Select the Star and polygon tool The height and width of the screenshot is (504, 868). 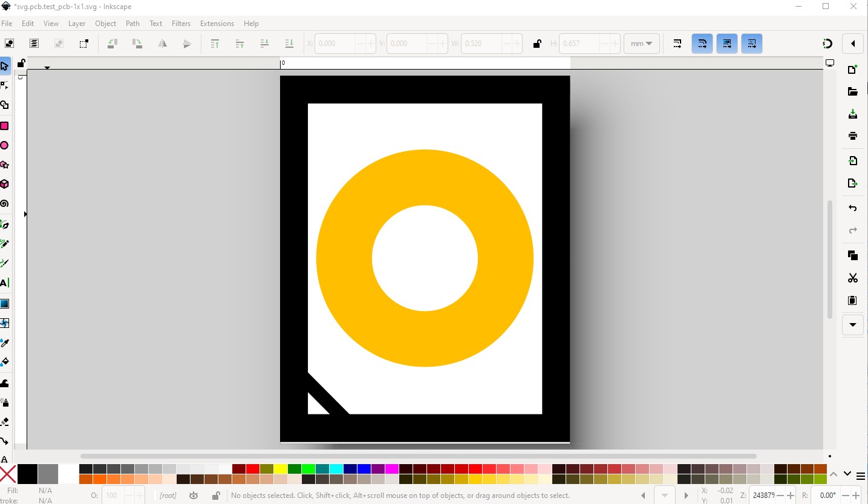click(4, 165)
